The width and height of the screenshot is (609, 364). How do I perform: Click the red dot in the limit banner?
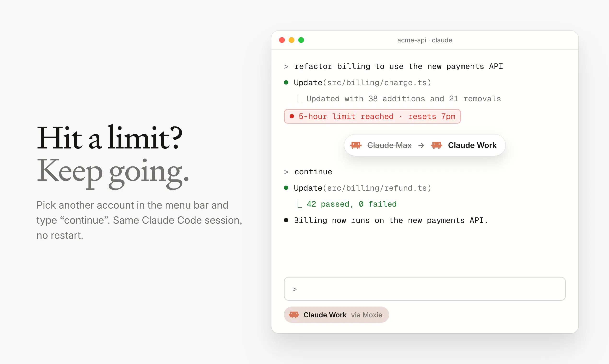click(x=292, y=116)
